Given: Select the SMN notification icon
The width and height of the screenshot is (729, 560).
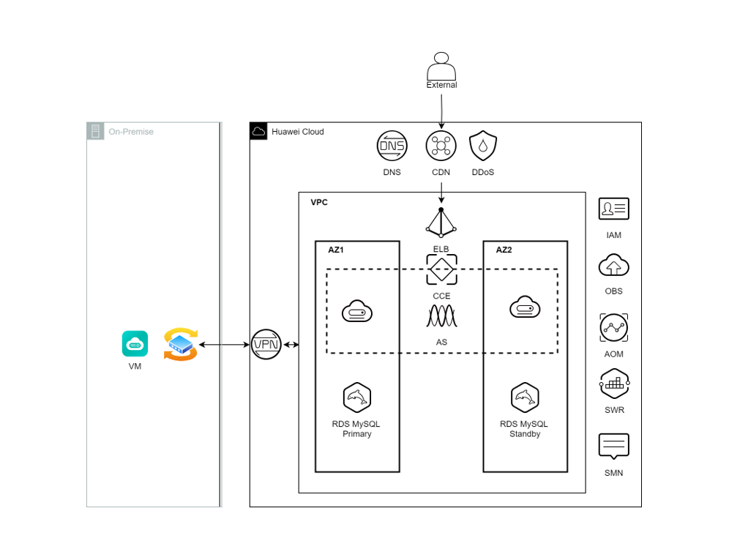Looking at the screenshot, I should tap(613, 447).
